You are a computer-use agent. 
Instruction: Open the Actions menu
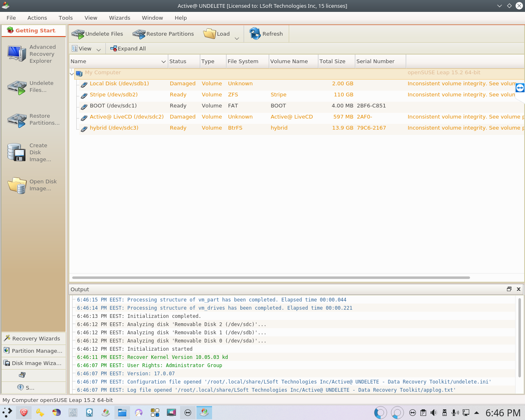[x=37, y=18]
